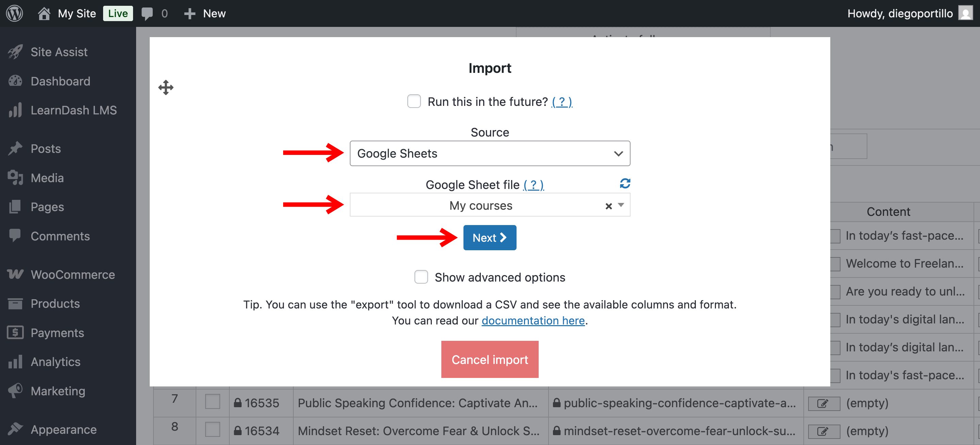
Task: Click the user avatar beside diegoportillo
Action: [x=965, y=13]
